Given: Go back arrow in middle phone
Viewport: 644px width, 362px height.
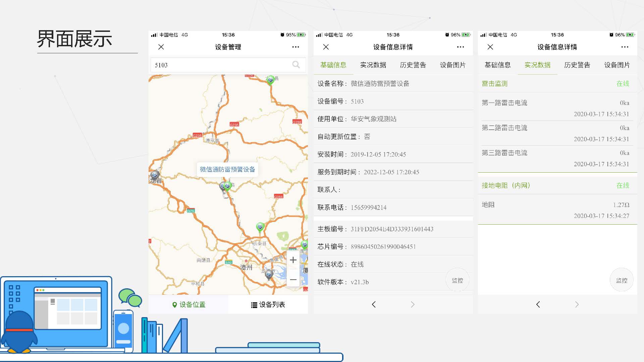Looking at the screenshot, I should [x=374, y=304].
